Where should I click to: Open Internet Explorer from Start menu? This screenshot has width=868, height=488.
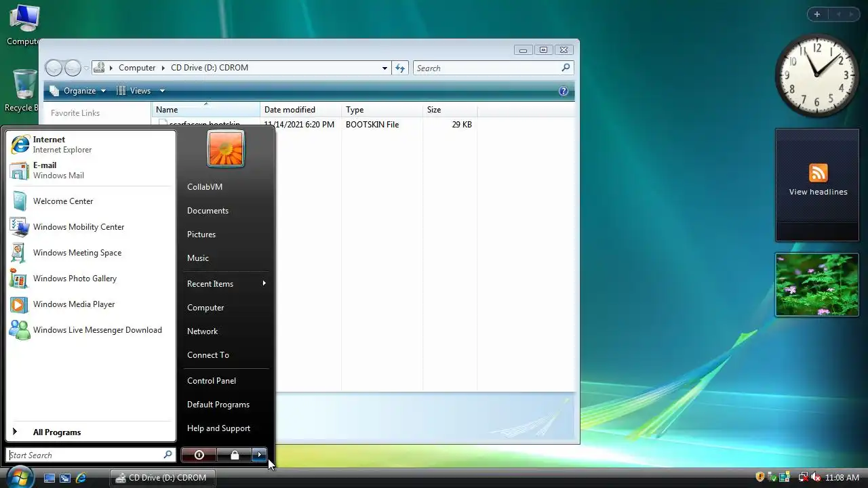coord(90,144)
